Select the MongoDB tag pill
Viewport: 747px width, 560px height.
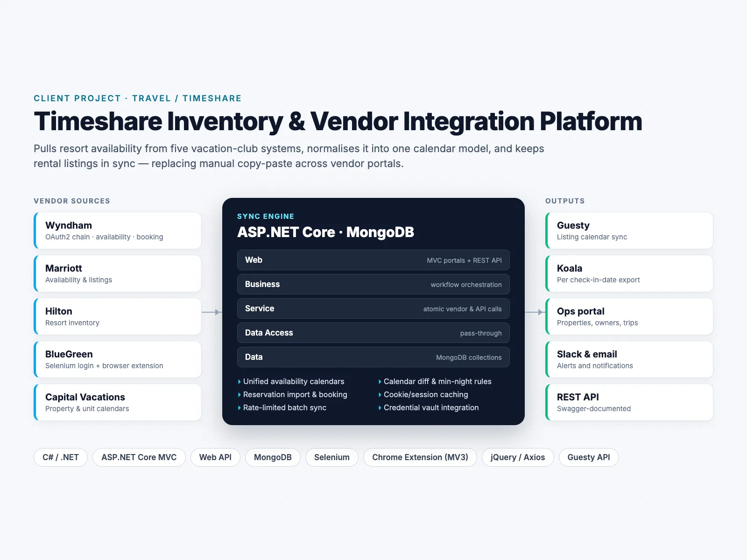pyautogui.click(x=273, y=457)
